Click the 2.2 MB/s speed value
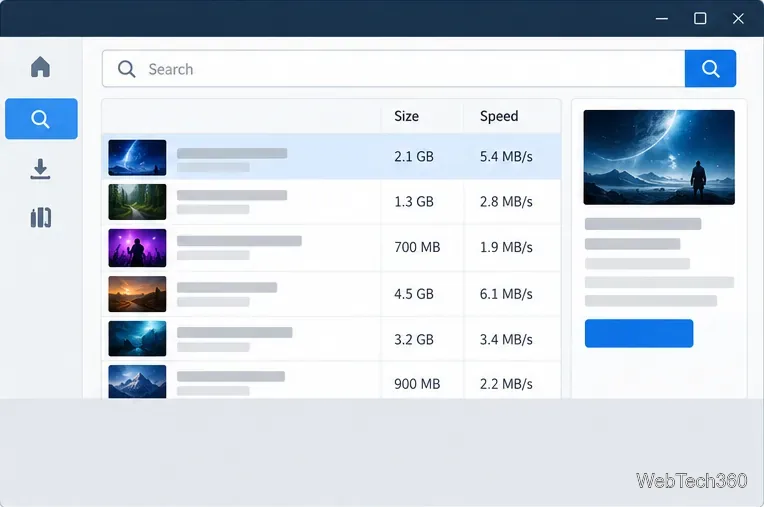 pyautogui.click(x=506, y=384)
